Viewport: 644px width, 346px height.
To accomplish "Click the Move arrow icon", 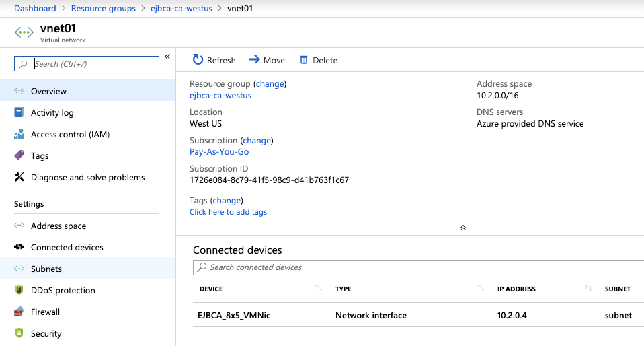I will (254, 60).
